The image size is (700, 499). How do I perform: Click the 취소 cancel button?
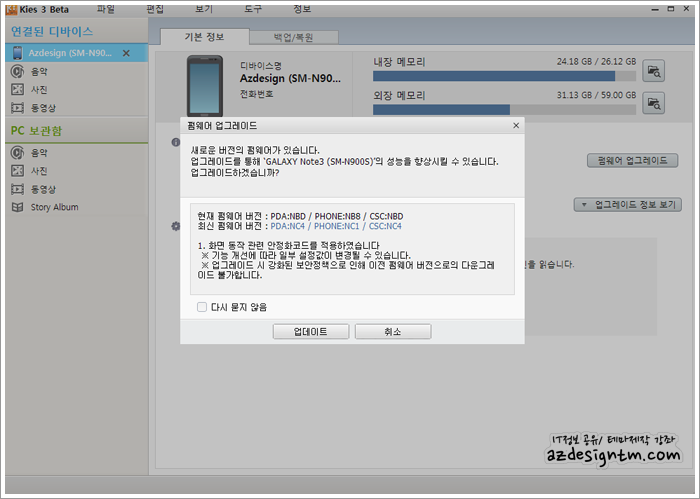(x=393, y=332)
